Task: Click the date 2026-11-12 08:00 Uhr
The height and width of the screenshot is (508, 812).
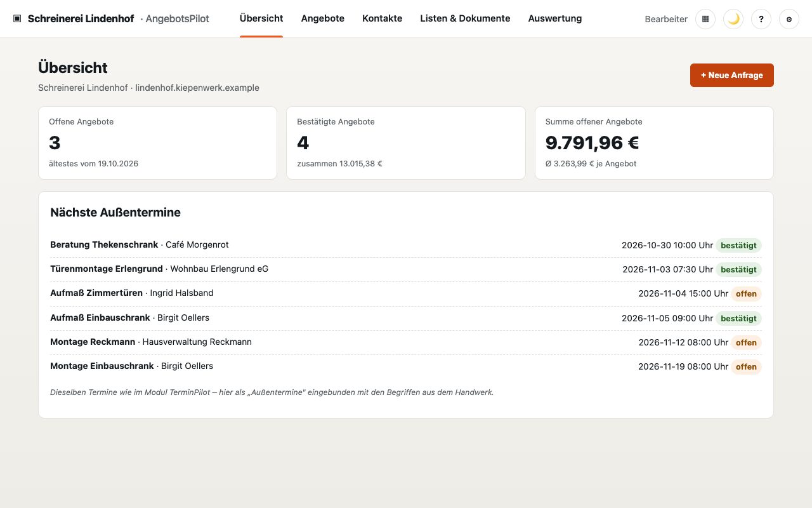Action: 683,342
